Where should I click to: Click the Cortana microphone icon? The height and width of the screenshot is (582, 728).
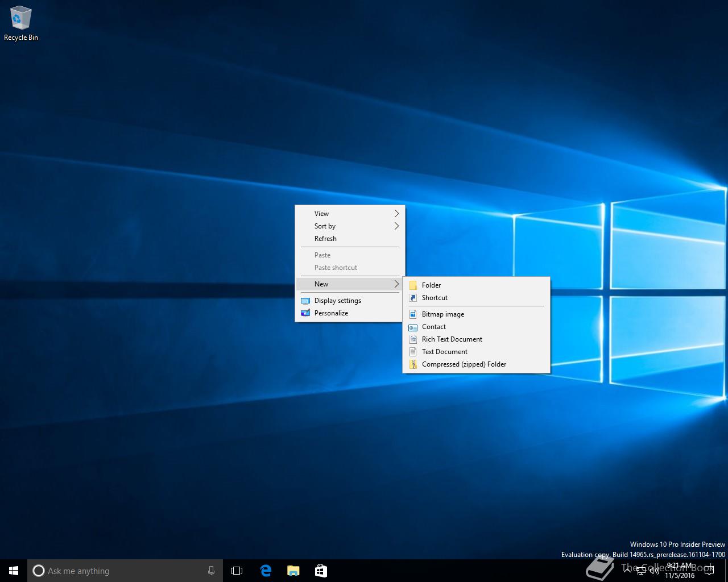click(x=211, y=571)
